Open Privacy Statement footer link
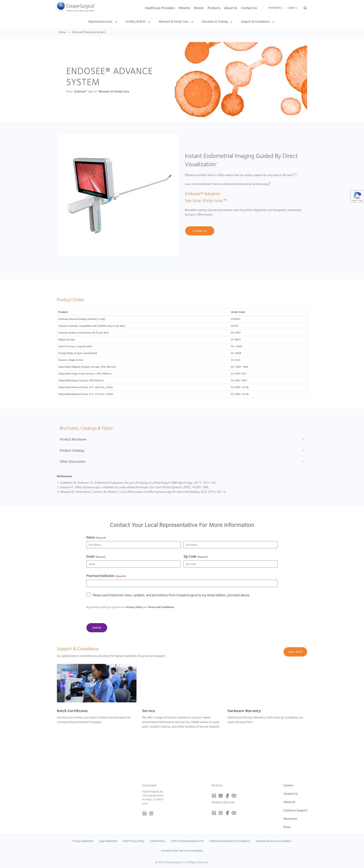The height and width of the screenshot is (868, 364). 83,841
